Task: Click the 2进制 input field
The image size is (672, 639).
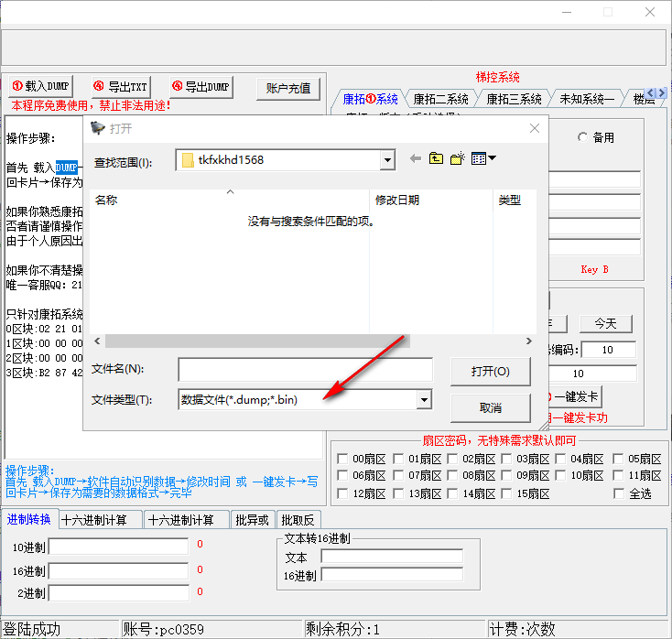Action: click(119, 593)
